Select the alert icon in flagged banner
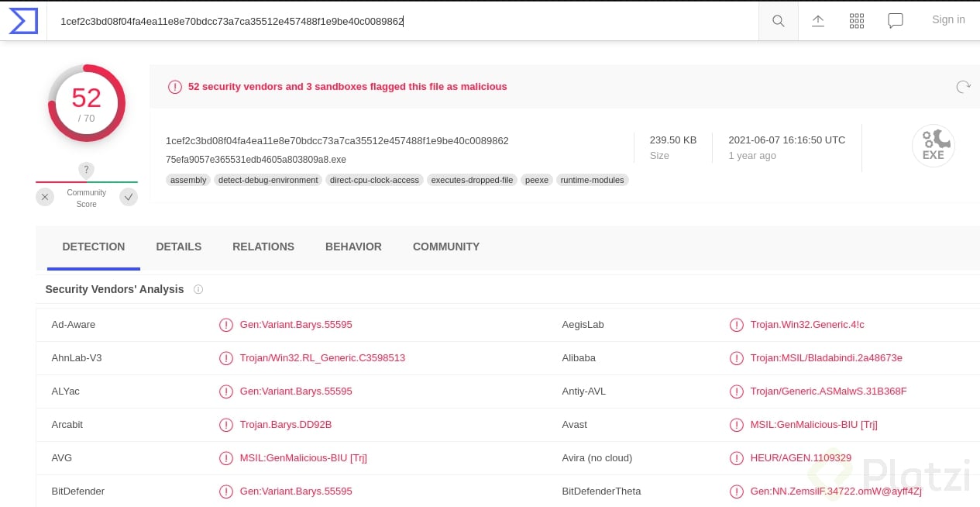This screenshot has height=507, width=980. [175, 87]
